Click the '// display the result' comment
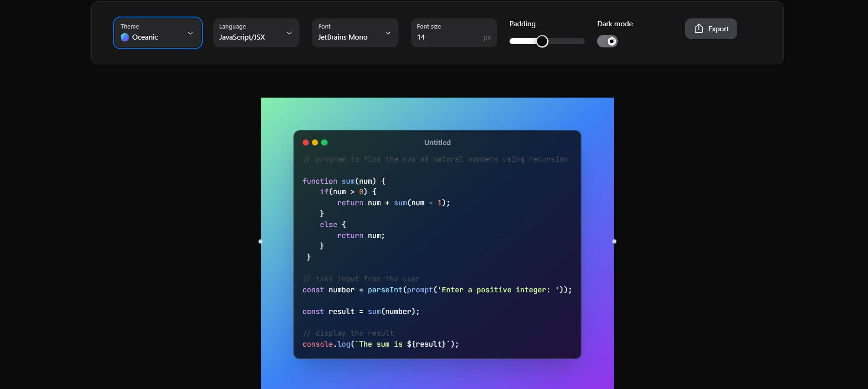868x389 pixels. [348, 333]
